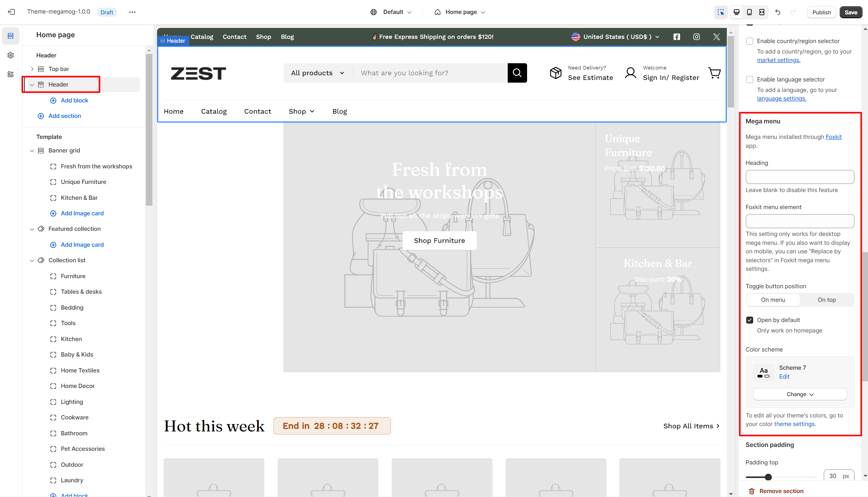Click the shopping cart icon in preview
This screenshot has width=868, height=497.
(714, 73)
